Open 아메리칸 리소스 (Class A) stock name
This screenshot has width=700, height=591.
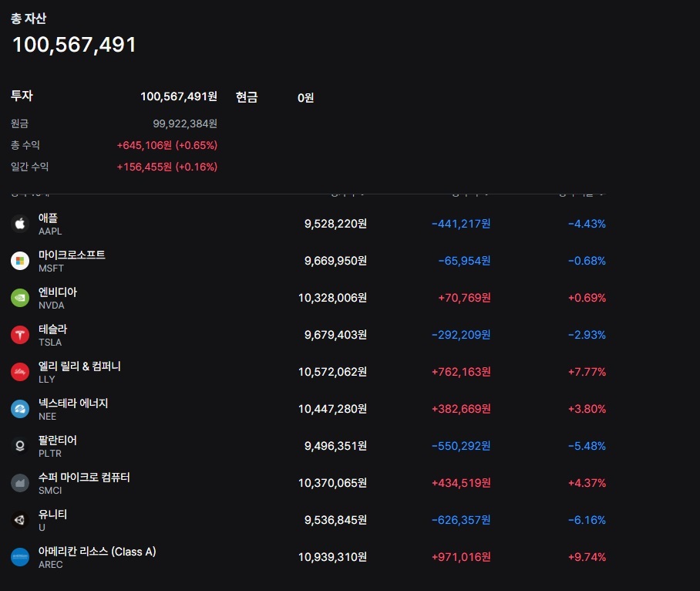point(97,552)
